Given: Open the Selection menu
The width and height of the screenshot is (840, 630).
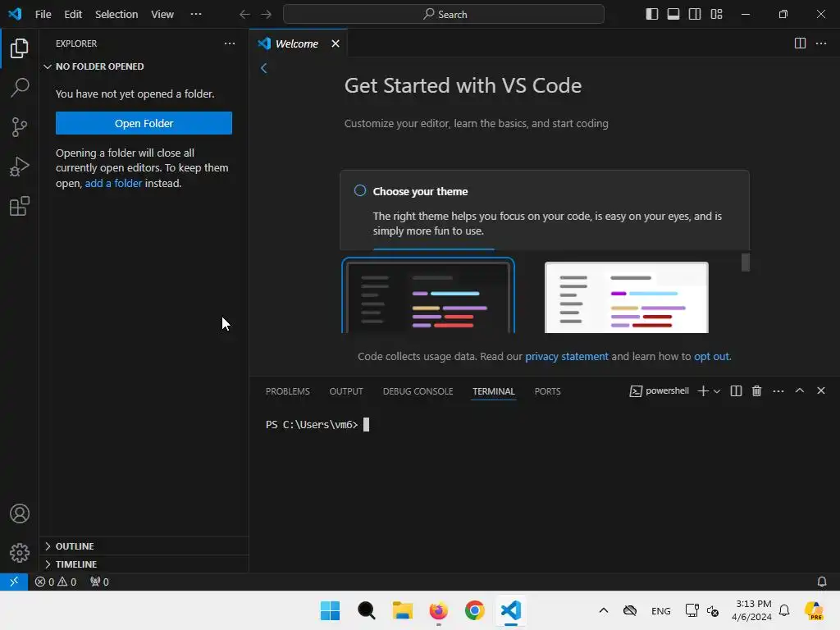Looking at the screenshot, I should click(x=116, y=15).
